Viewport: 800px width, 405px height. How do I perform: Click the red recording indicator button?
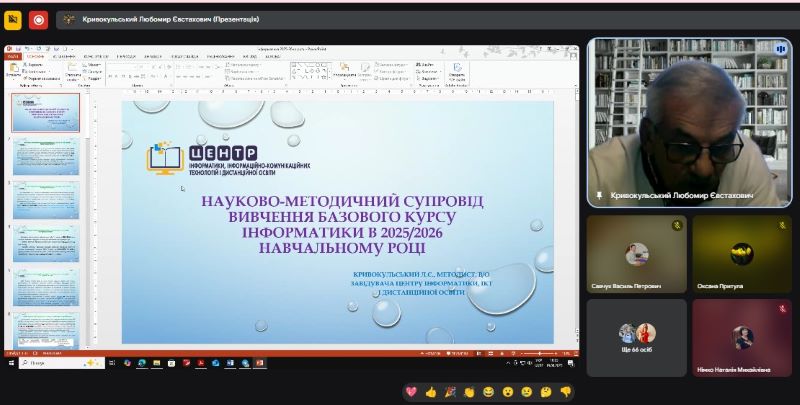pyautogui.click(x=38, y=20)
